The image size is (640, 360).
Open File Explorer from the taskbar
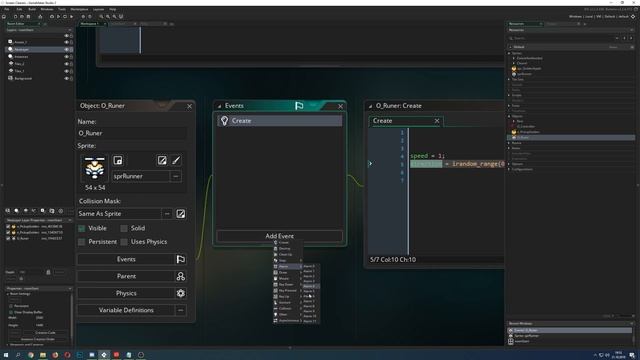pyautogui.click(x=43, y=355)
